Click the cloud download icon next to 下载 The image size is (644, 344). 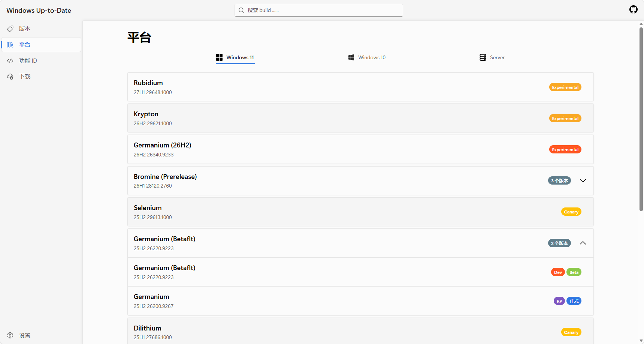tap(10, 77)
